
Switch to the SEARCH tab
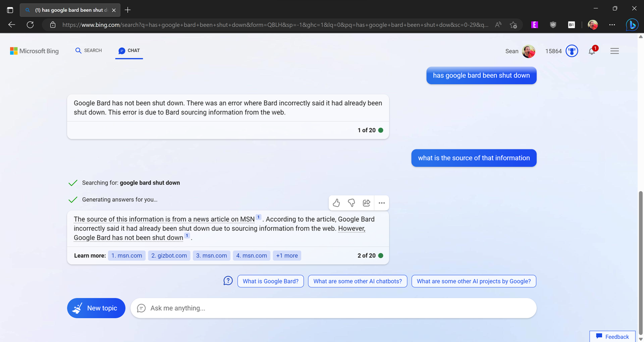tap(88, 50)
